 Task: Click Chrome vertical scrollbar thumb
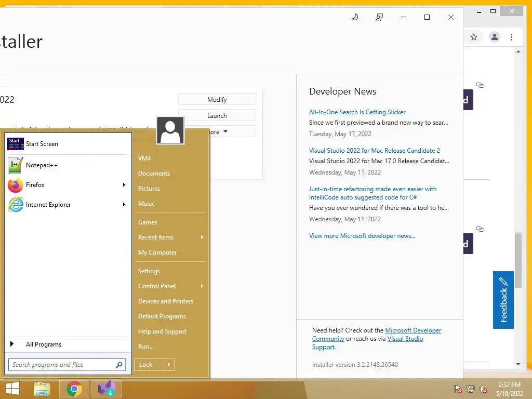(518, 260)
